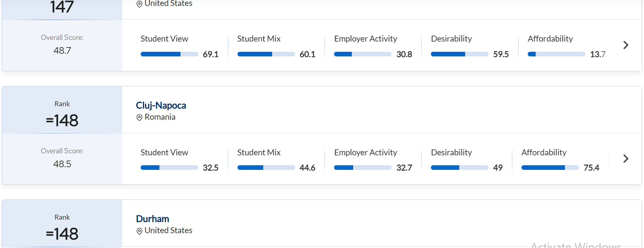The height and width of the screenshot is (248, 644).
Task: Click Cluj-Napoca Employer Activity bar 32.7
Action: tap(362, 168)
